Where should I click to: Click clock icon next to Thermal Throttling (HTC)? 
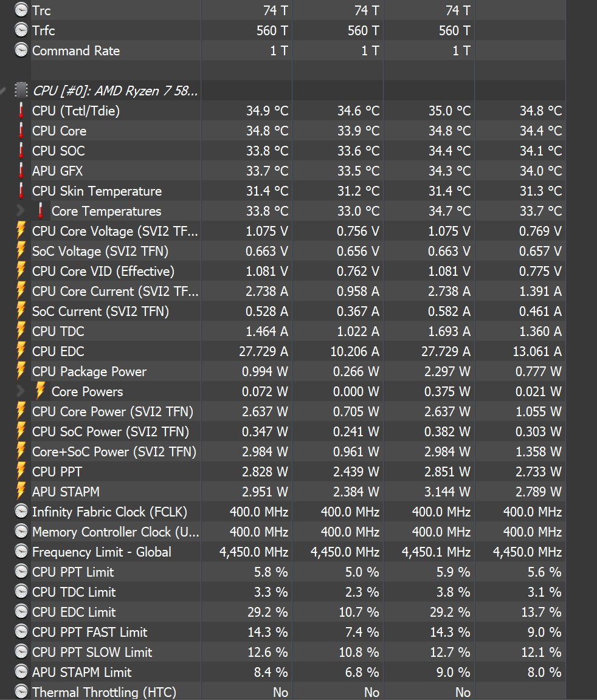[x=21, y=691]
